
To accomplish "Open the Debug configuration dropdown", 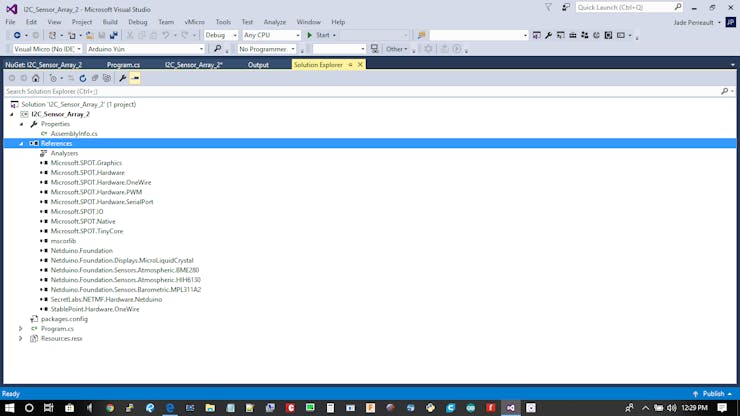I will click(220, 35).
